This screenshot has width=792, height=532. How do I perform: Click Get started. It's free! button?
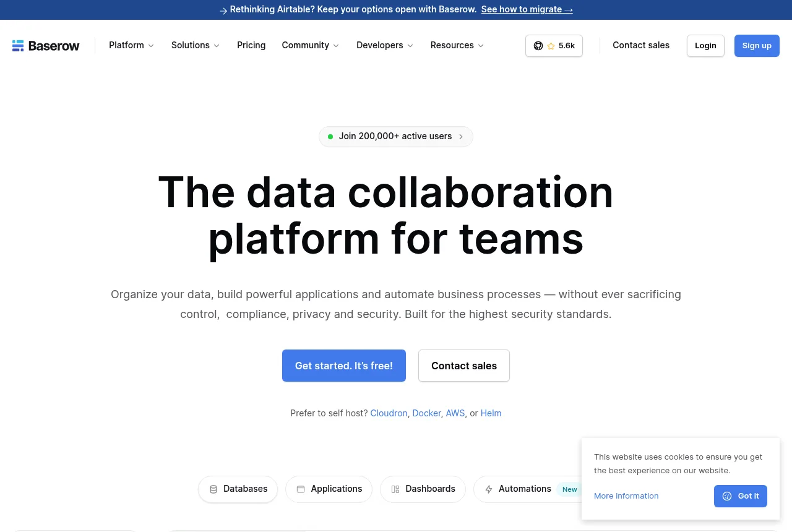[x=344, y=366]
